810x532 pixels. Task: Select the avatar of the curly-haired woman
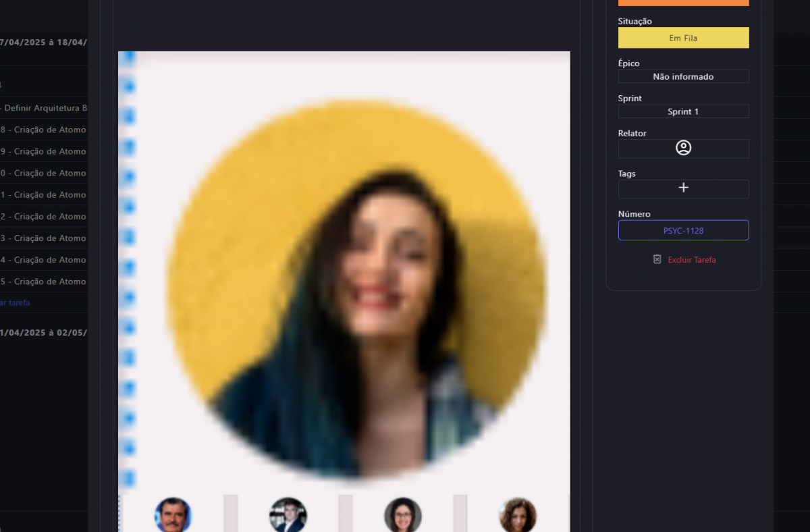coord(518,515)
